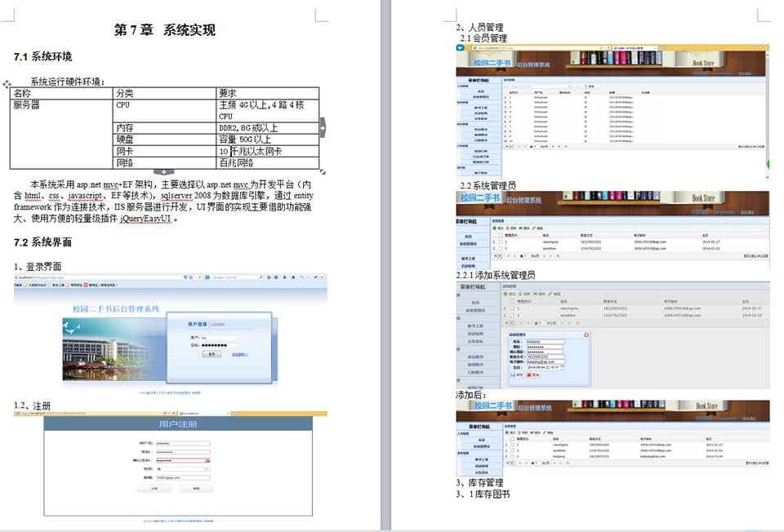Select the user registration screenshot image

pyautogui.click(x=171, y=465)
